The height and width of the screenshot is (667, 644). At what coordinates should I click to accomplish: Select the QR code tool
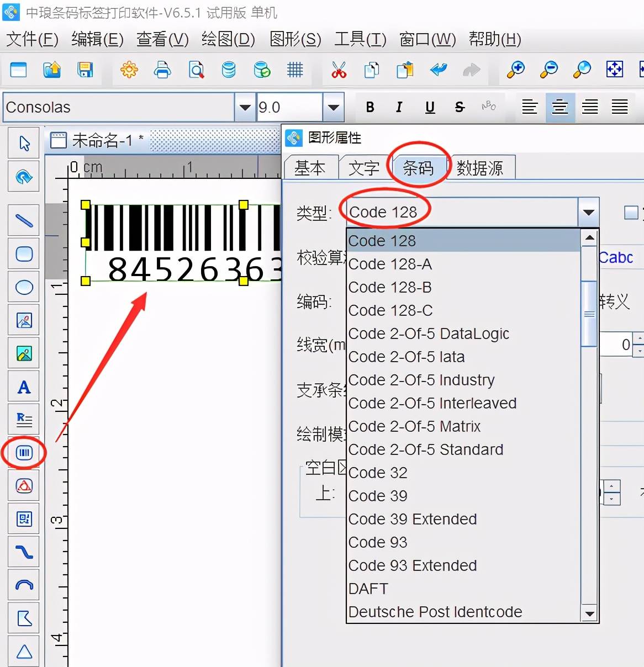[24, 519]
